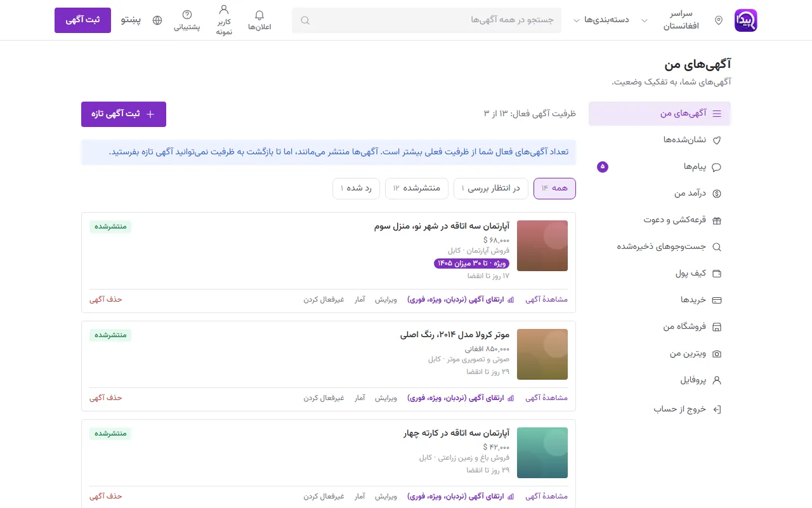Open thumbnail of کارته چهار apartment listing
812x508 pixels.
(x=542, y=453)
